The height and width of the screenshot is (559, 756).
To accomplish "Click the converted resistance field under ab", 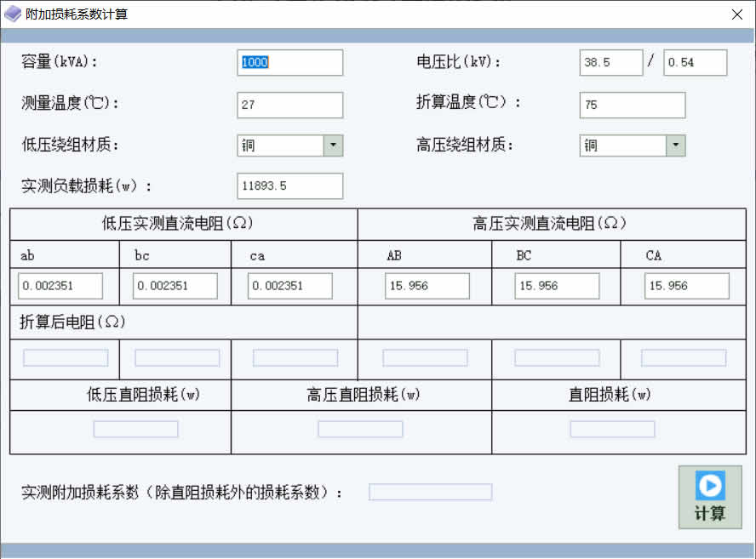I will coord(66,357).
